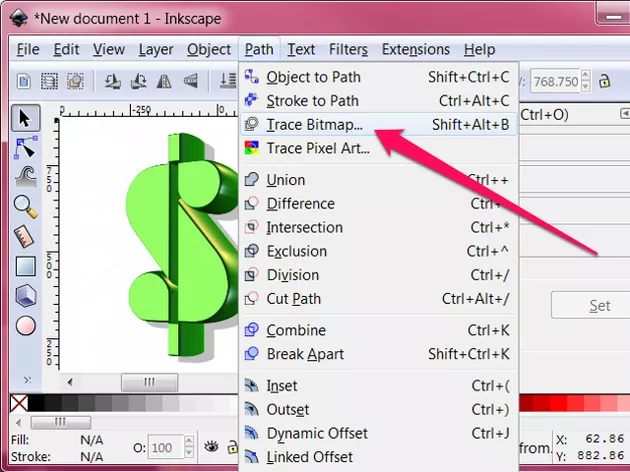Click the no-color X swatch in palette

click(x=17, y=403)
